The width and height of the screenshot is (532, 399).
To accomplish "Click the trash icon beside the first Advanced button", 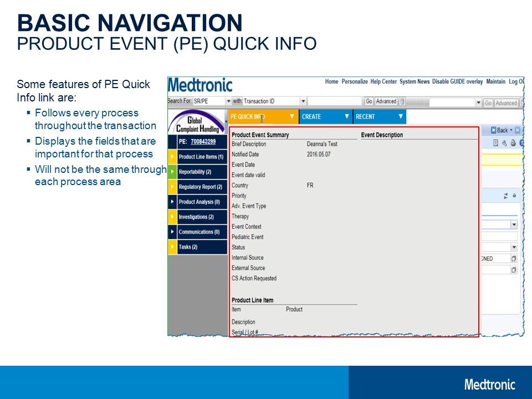I will (x=402, y=101).
